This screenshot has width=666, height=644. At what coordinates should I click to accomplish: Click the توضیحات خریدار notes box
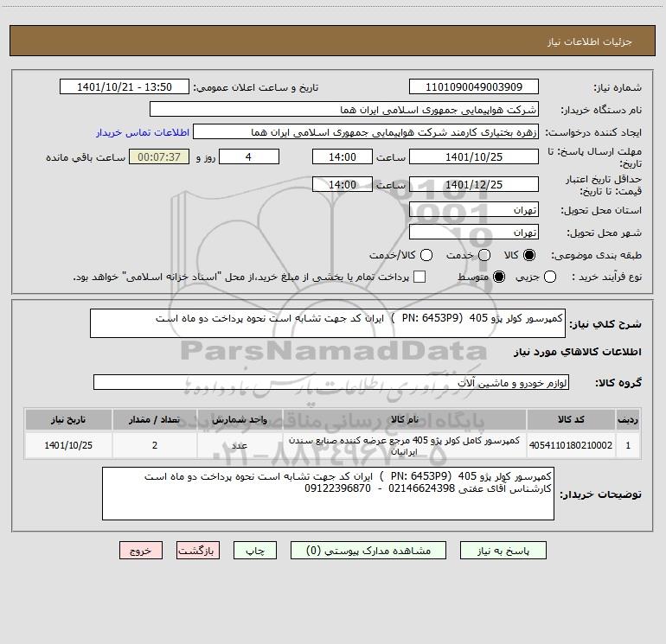(x=328, y=494)
